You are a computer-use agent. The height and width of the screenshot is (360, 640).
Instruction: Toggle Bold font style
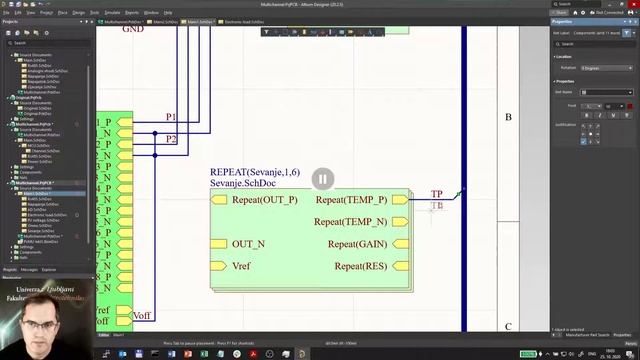[587, 116]
